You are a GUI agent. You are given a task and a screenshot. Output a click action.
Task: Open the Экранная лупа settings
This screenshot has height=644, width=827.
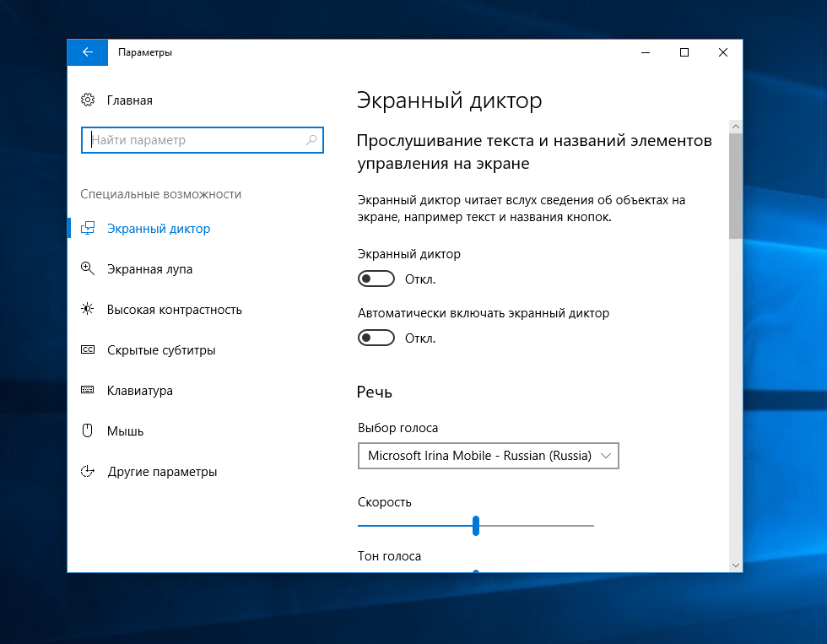coord(149,269)
